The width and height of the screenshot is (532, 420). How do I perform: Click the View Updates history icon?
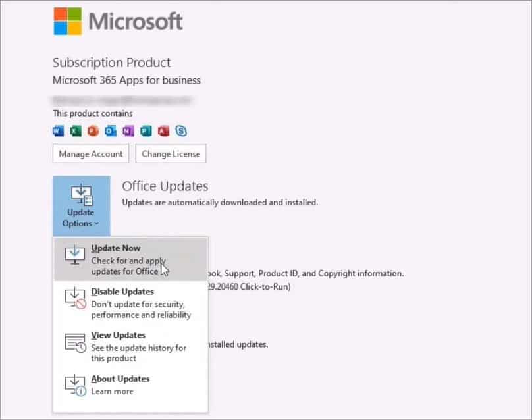pos(75,343)
